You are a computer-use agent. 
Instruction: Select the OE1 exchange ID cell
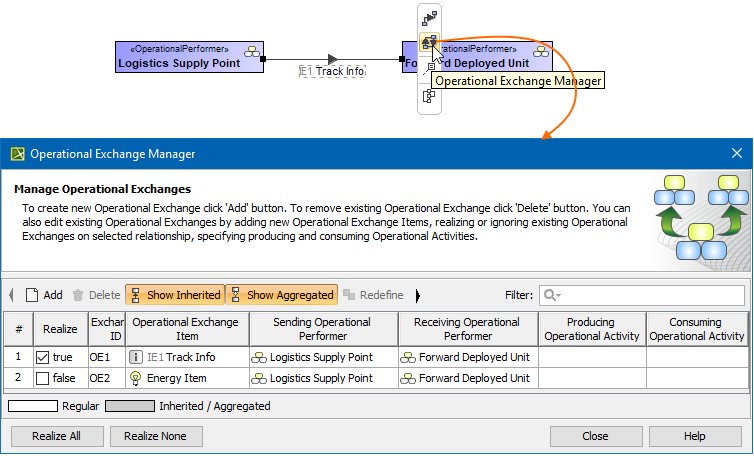(107, 357)
